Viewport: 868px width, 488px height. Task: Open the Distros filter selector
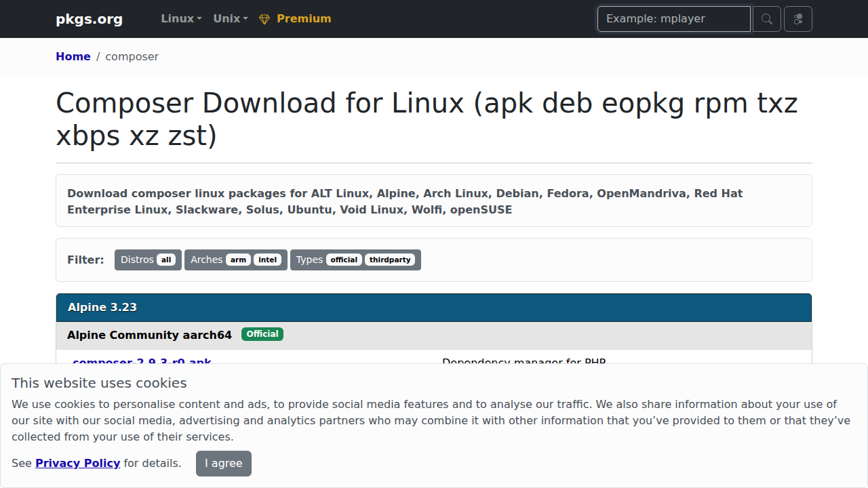[x=137, y=260]
